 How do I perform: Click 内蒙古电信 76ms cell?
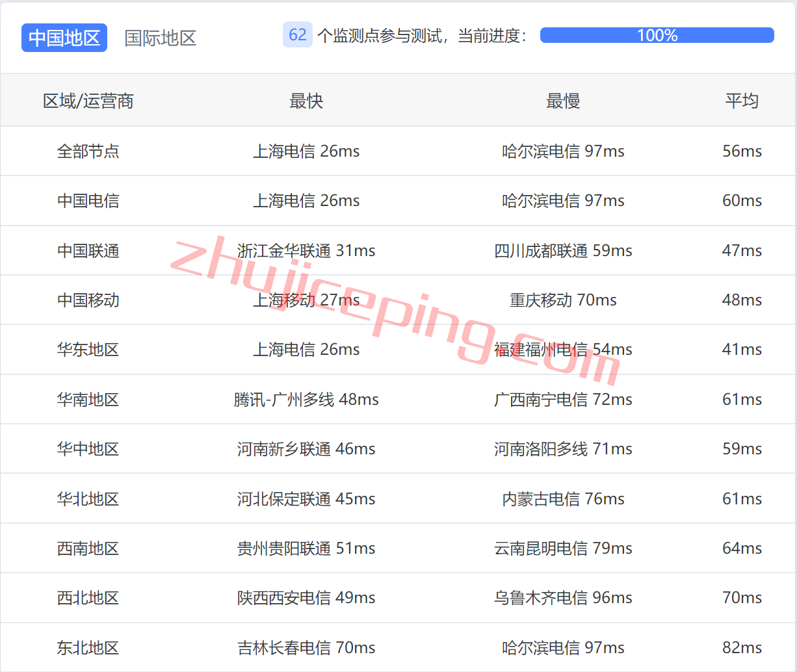tap(563, 498)
